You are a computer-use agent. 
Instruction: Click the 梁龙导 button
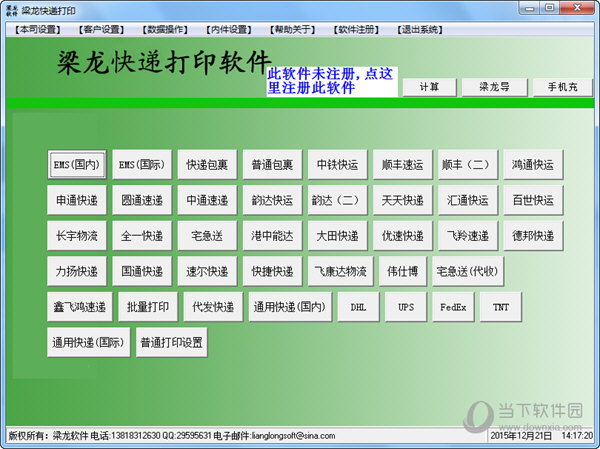coord(494,87)
